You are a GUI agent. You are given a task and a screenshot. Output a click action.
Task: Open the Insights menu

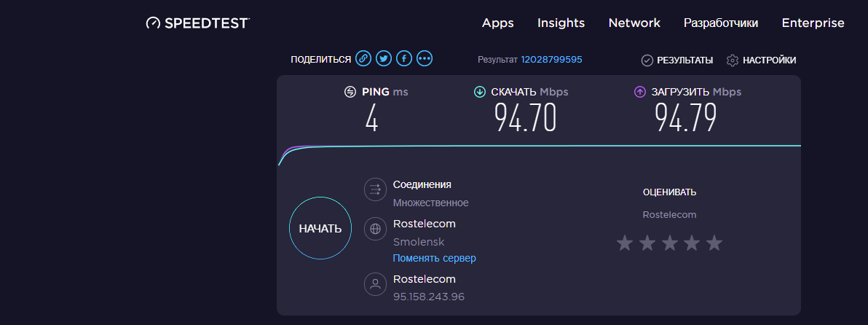[561, 23]
